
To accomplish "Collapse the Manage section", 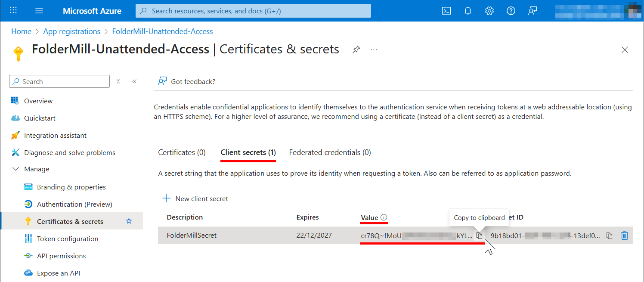I will 16,169.
